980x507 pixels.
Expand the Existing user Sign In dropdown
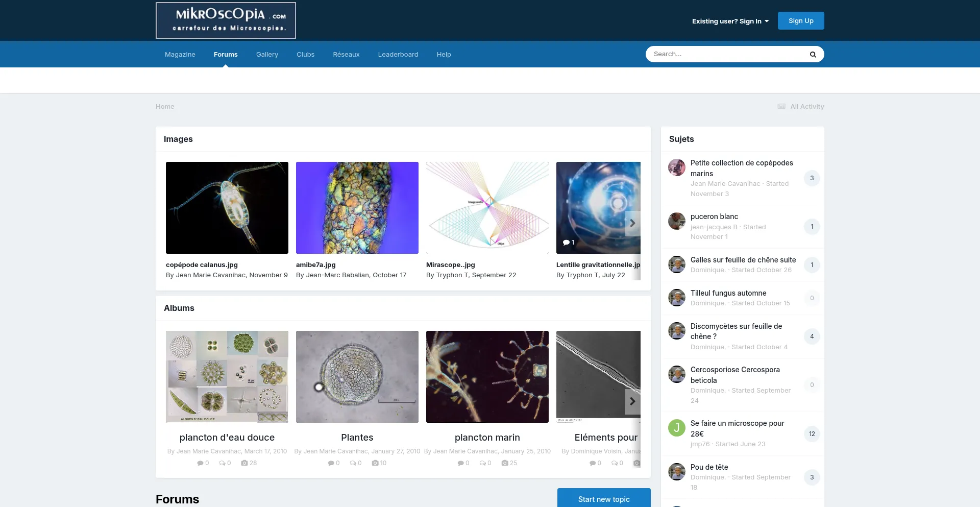coord(730,21)
